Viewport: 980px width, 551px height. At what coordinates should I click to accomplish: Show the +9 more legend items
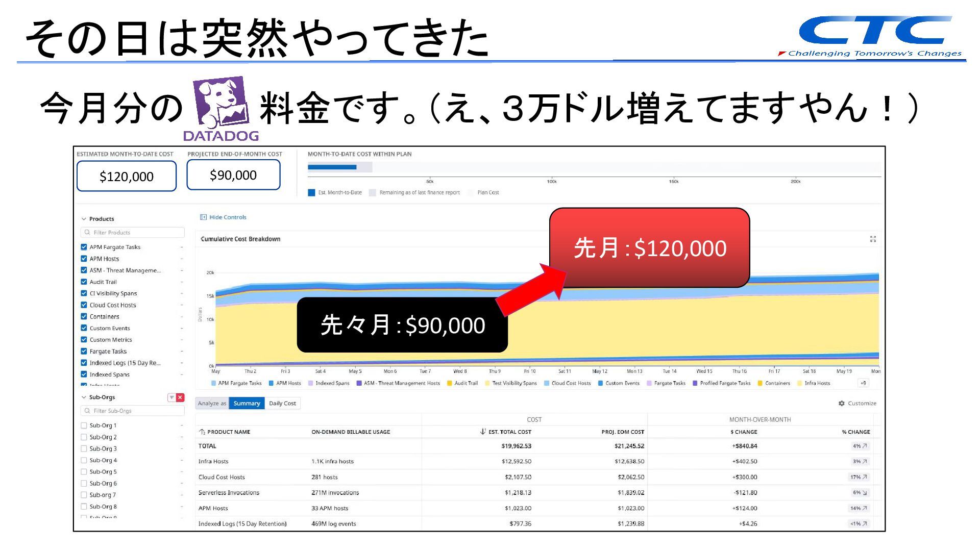863,383
